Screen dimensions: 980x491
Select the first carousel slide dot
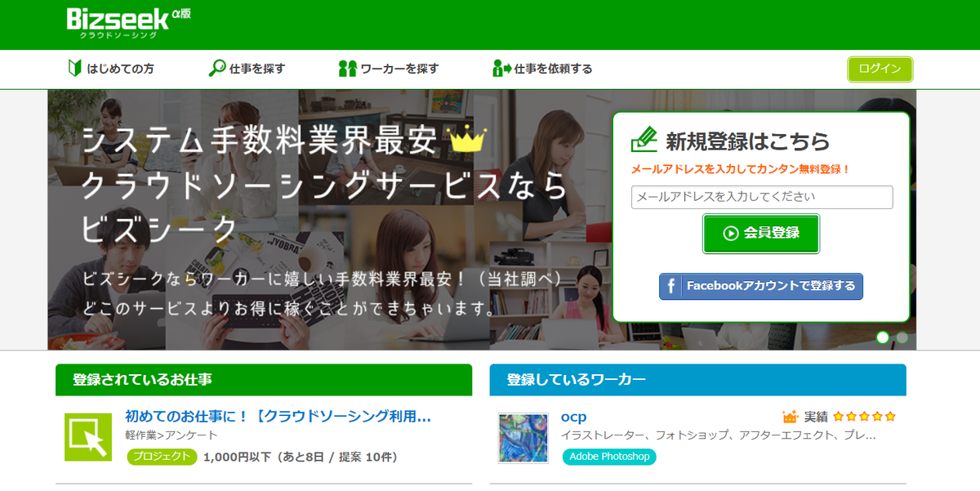click(x=883, y=337)
